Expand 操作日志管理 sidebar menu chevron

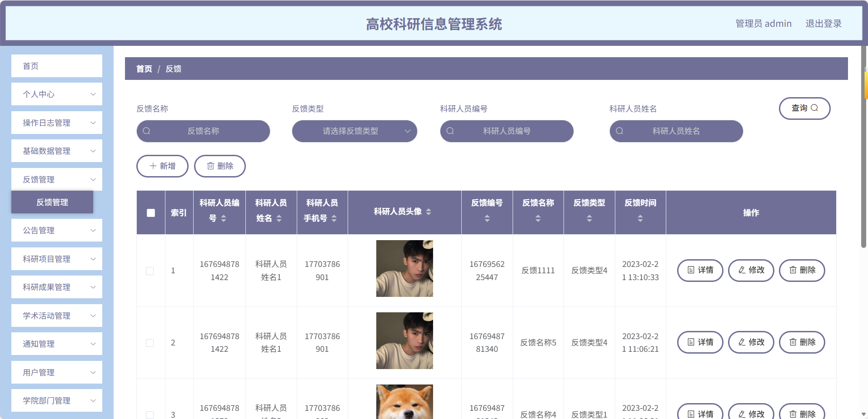(93, 123)
